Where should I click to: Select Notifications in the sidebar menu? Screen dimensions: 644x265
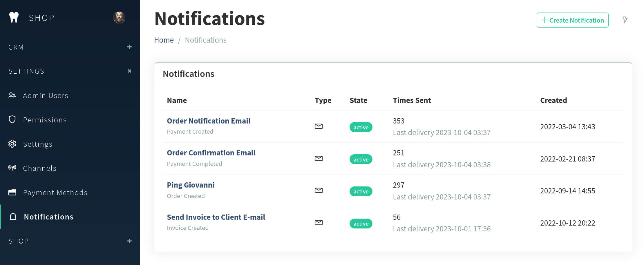coord(48,217)
